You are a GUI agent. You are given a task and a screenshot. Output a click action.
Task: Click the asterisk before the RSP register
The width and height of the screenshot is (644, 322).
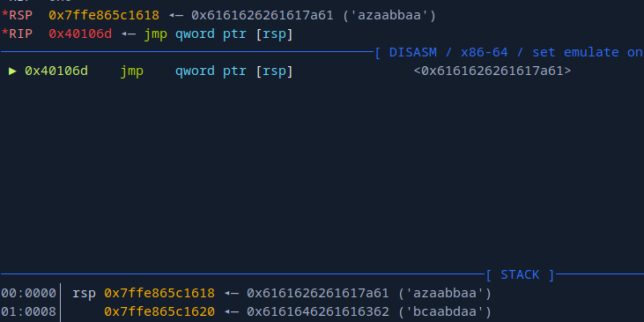point(4,15)
